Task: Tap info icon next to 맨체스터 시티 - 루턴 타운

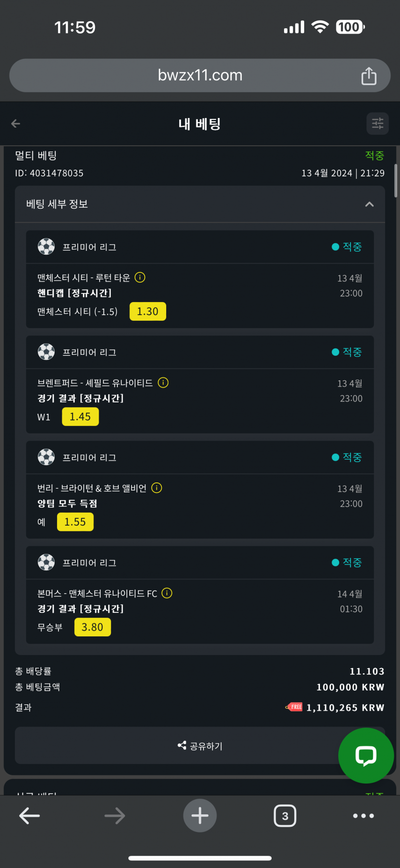Action: click(140, 277)
